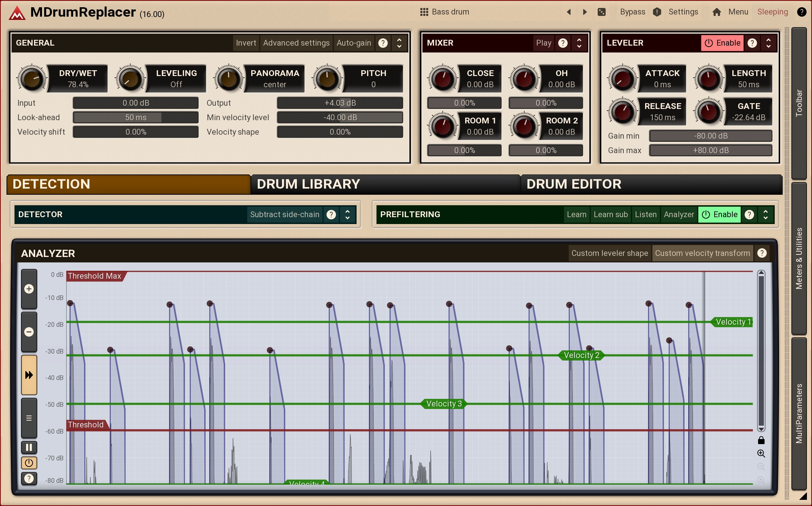Click Advanced settings button
812x506 pixels.
[296, 43]
